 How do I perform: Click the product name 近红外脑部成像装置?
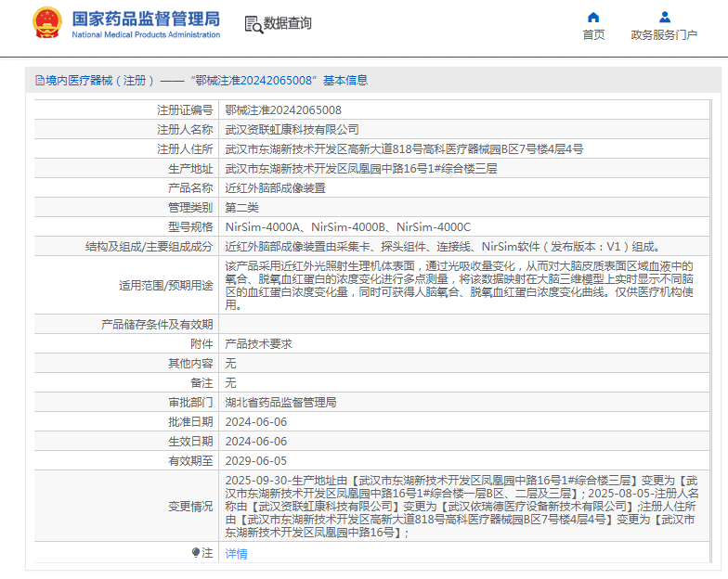pos(275,188)
